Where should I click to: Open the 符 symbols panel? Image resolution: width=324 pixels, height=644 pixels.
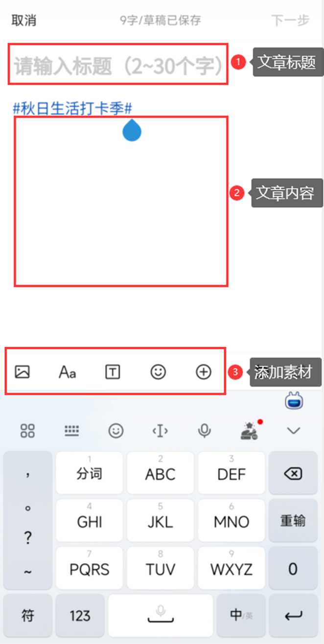pos(28,615)
